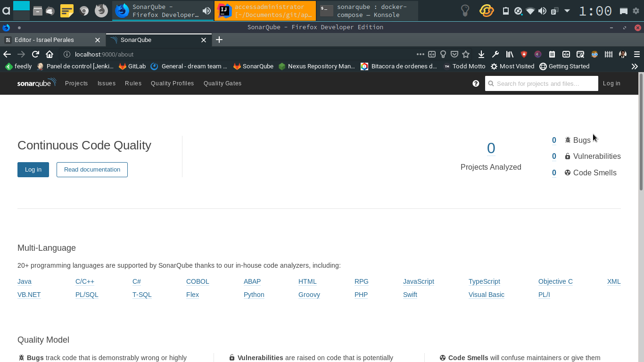This screenshot has width=644, height=362.
Task: Switch to the IntelliJ accessadministrator task
Action: tap(265, 11)
